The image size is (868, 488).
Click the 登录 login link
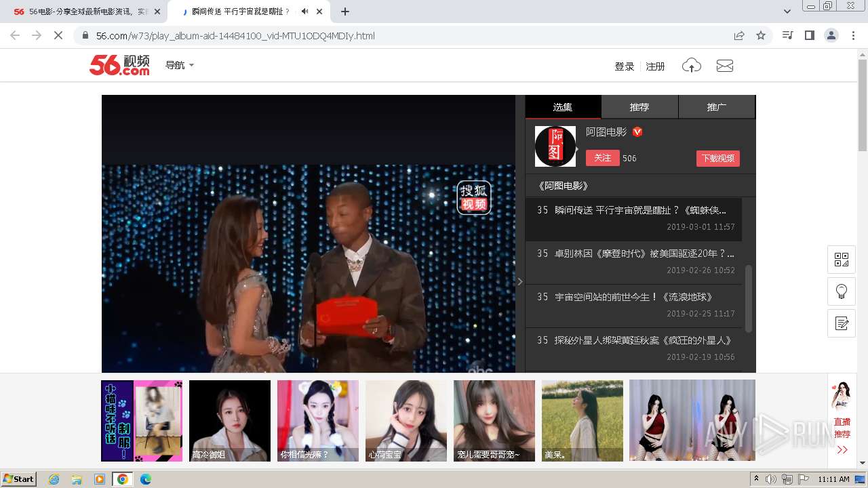click(625, 66)
